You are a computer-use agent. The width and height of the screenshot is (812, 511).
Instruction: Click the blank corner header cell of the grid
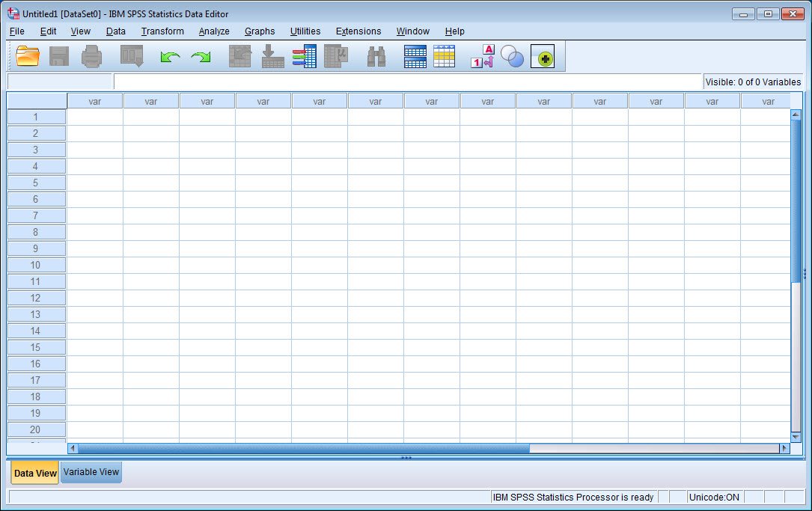37,101
